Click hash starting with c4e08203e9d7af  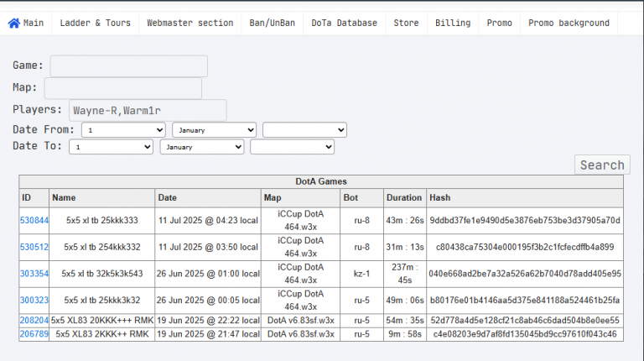click(525, 334)
